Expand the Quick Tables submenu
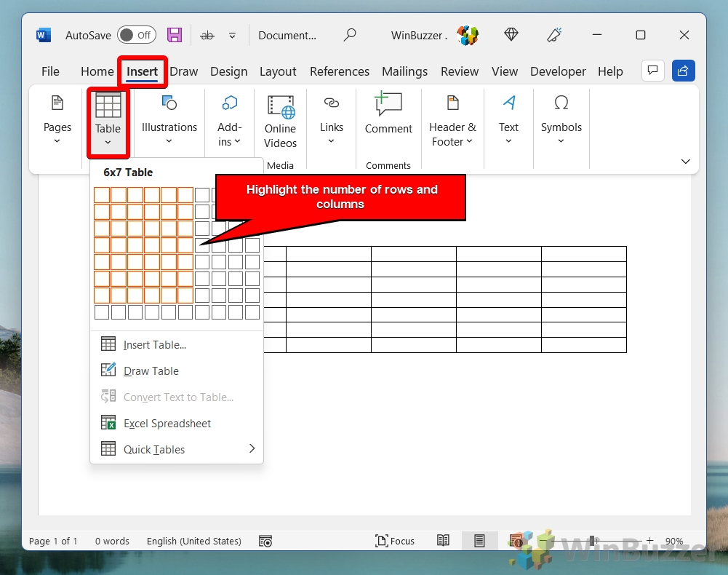728x575 pixels. [x=252, y=449]
